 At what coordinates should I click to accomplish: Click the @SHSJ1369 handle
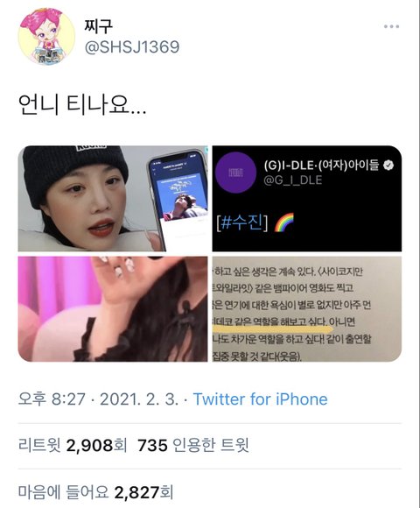pos(132,47)
